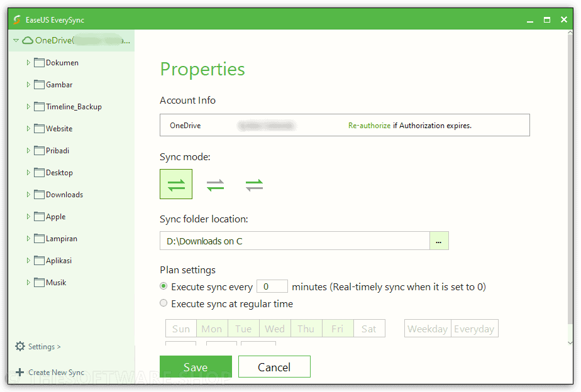Select the Aplikasi folder label
The width and height of the screenshot is (581, 392).
59,261
